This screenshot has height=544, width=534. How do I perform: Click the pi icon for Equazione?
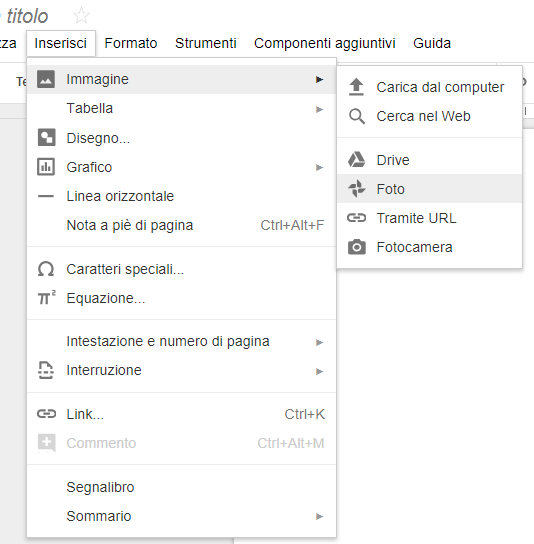[46, 298]
